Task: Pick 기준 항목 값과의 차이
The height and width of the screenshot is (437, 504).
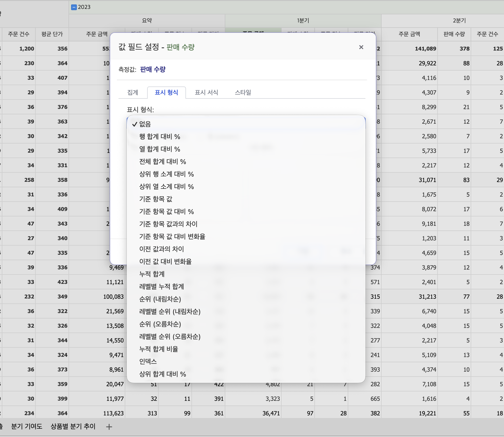Action: (x=246, y=224)
